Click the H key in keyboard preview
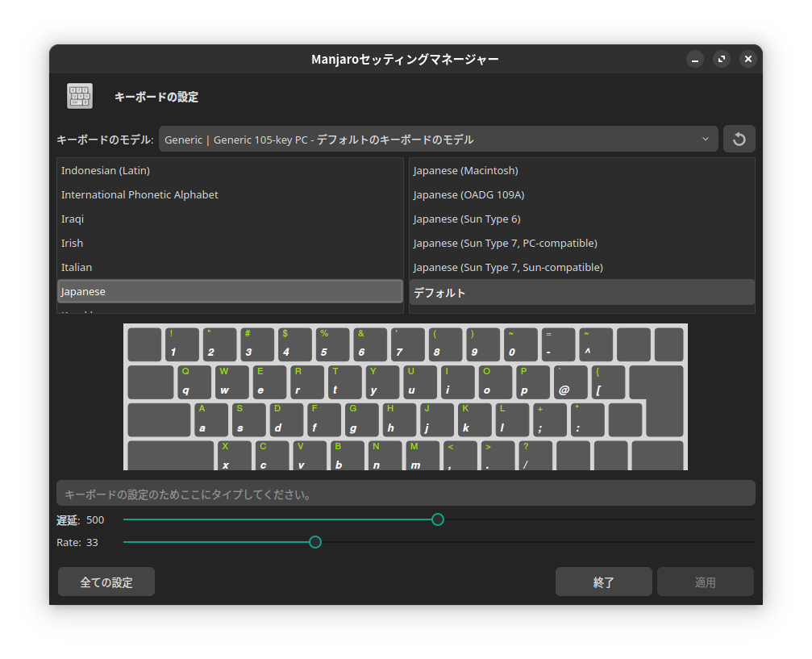812x659 pixels. (x=399, y=419)
